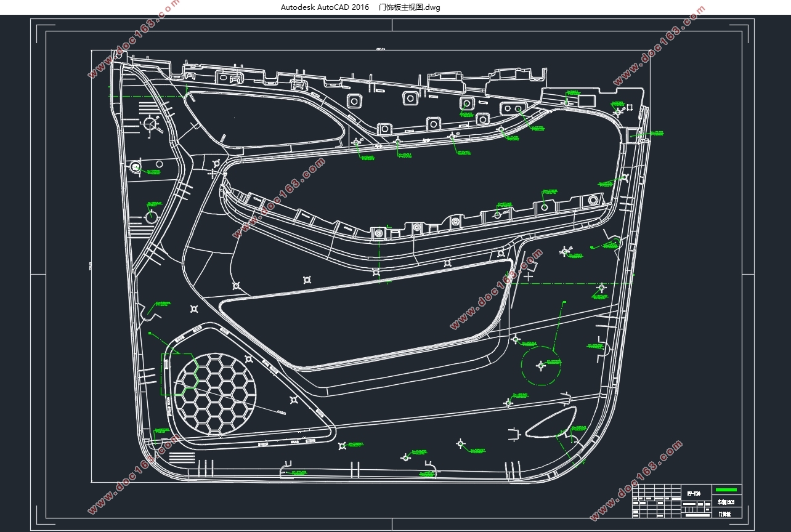The width and height of the screenshot is (791, 532).
Task: Click the green bar in title block
Action: point(726,490)
